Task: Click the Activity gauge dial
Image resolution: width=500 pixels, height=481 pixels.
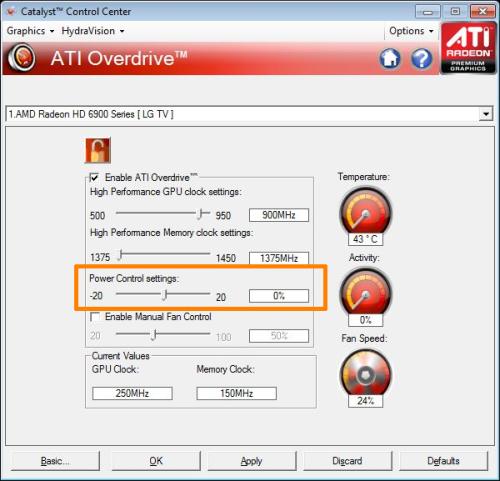Action: click(x=365, y=292)
